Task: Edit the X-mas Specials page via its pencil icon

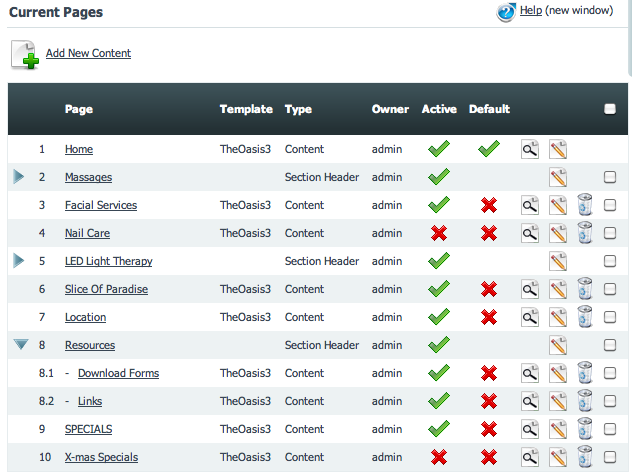Action: tap(558, 457)
